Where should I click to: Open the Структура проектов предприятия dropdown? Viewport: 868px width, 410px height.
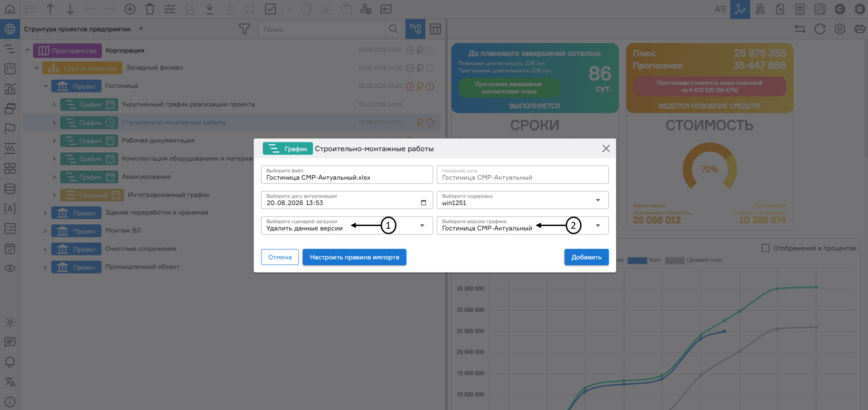click(141, 29)
